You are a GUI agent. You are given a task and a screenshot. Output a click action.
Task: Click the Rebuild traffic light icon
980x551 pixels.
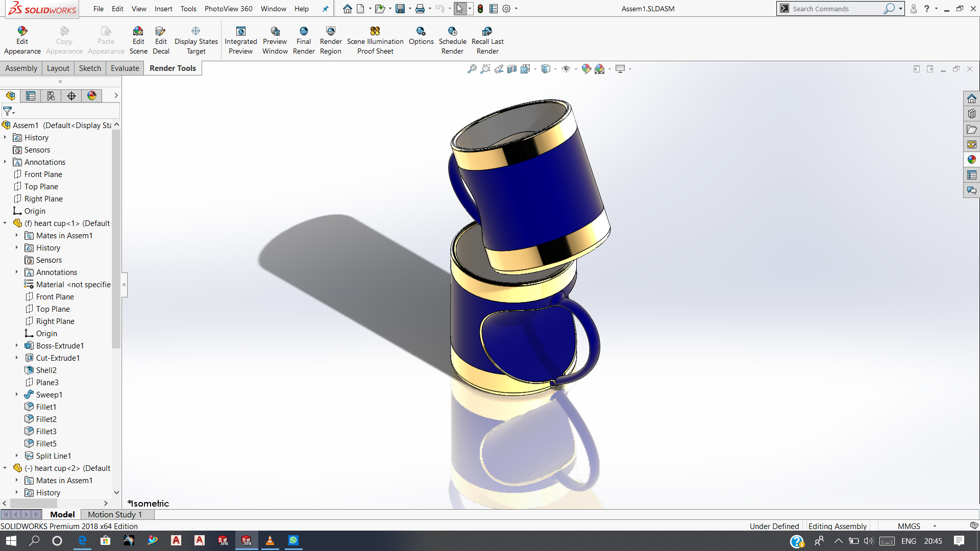click(x=480, y=9)
